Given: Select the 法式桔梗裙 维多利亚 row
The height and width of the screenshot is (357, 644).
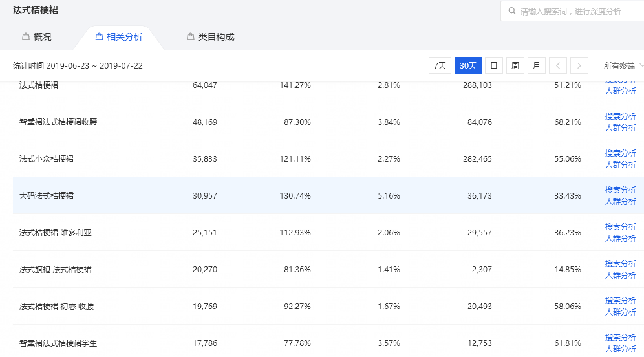Looking at the screenshot, I should (56, 233).
